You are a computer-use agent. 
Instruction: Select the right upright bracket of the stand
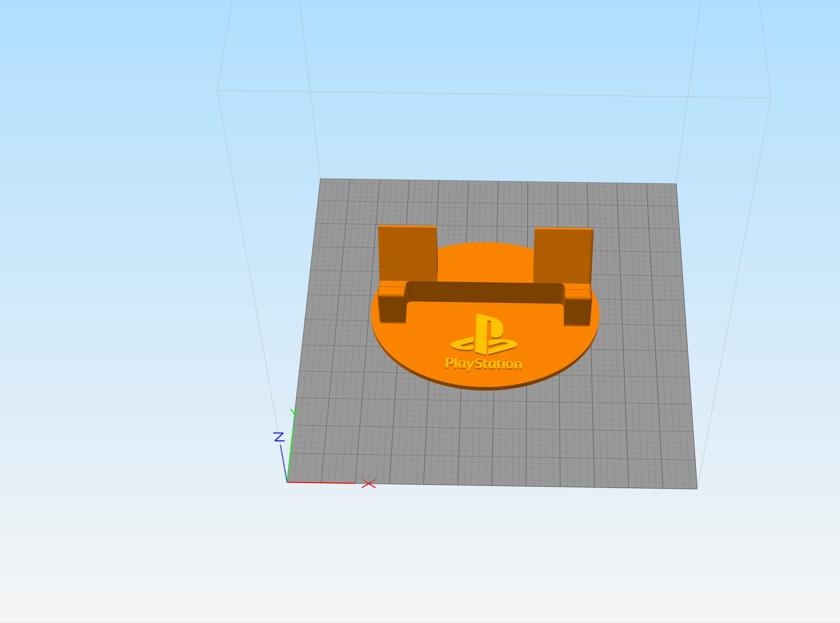[563, 256]
